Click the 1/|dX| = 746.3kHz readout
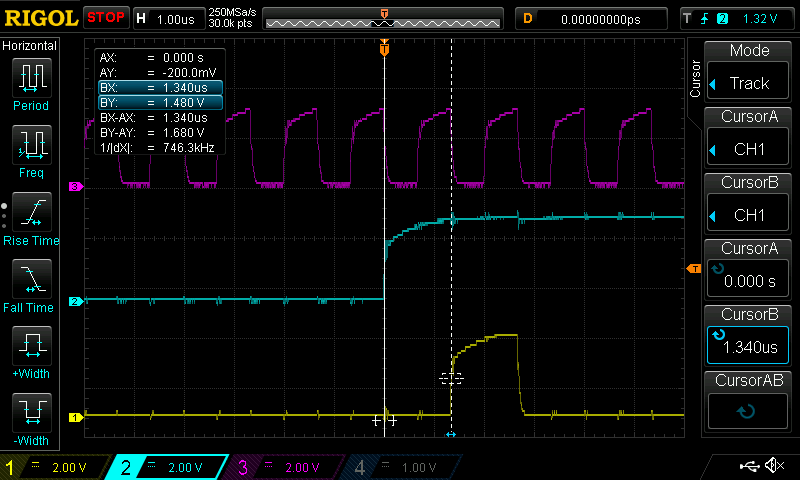This screenshot has height=480, width=800. 157,148
